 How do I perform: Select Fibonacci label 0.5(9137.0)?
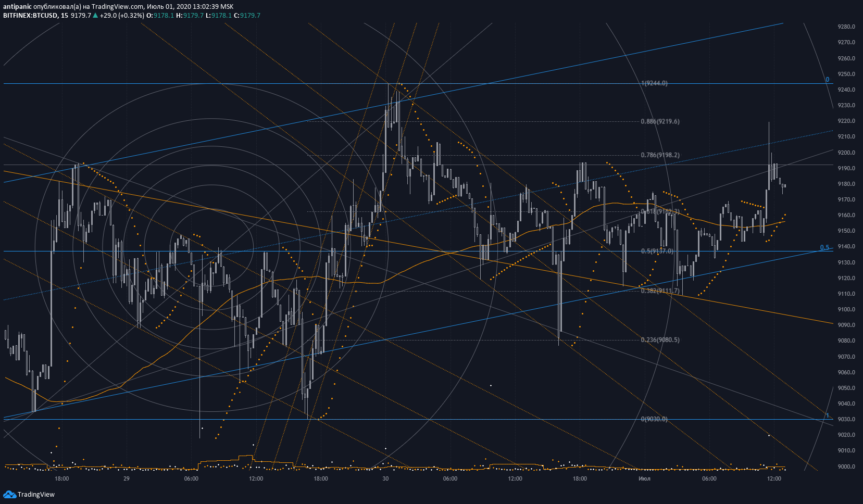(657, 251)
